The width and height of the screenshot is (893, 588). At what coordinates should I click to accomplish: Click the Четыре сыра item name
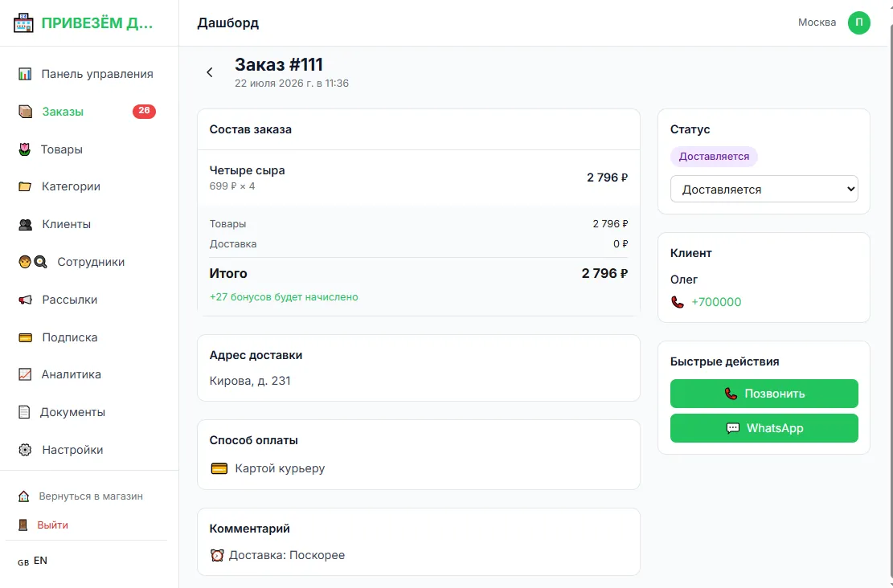click(248, 170)
